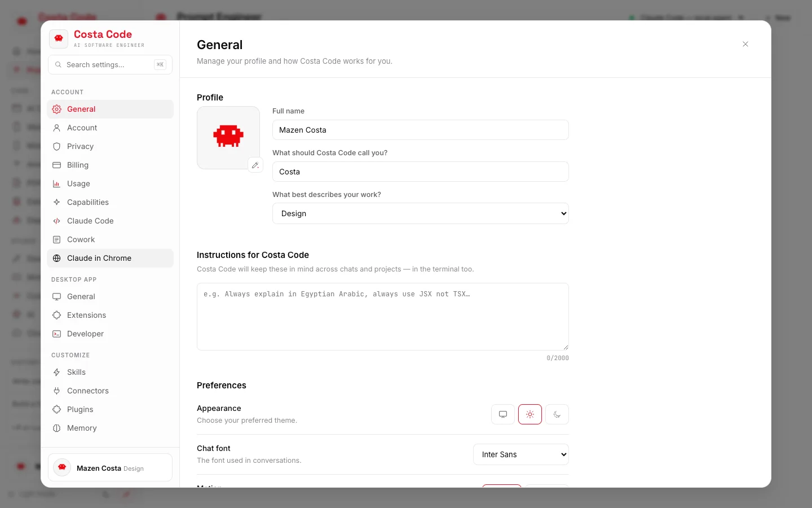Screen dimensions: 812x508
Task: Click the Claude Code code icon
Action: pyautogui.click(x=56, y=221)
